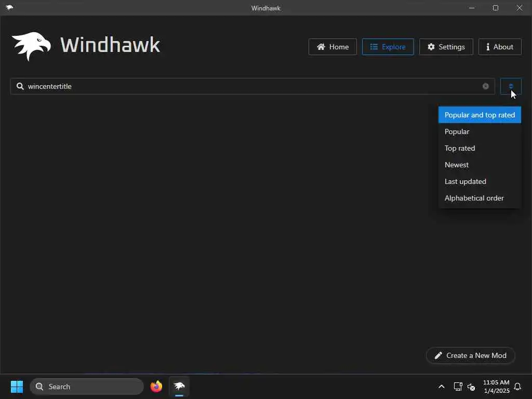
Task: Click the Windhawk taskbar icon
Action: click(179, 387)
